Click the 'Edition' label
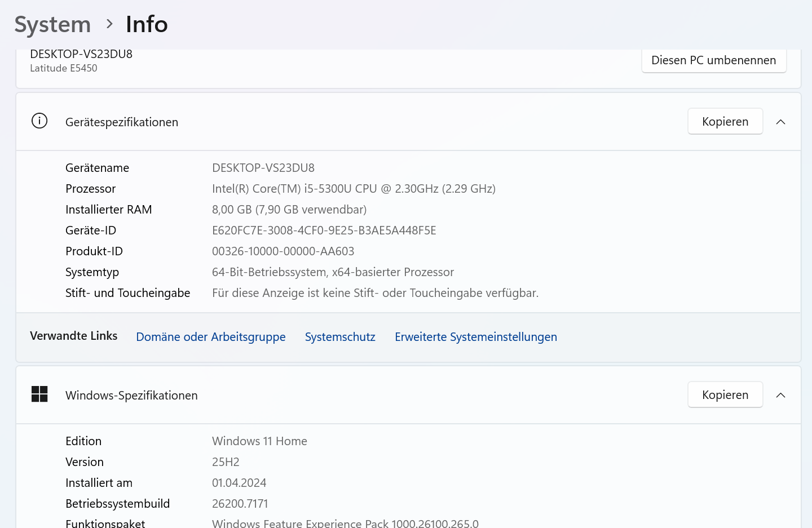Image resolution: width=812 pixels, height=528 pixels. 83,441
